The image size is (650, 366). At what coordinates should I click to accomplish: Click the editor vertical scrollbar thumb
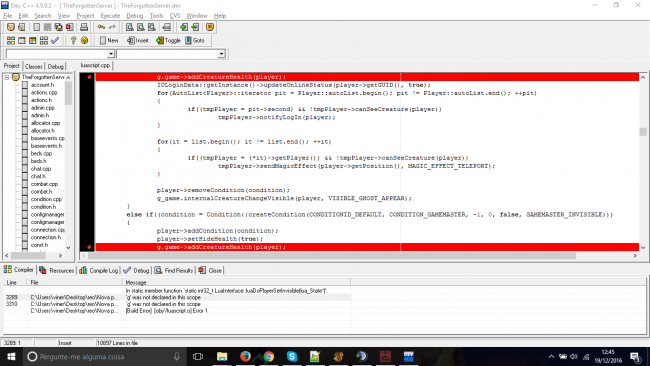point(643,131)
